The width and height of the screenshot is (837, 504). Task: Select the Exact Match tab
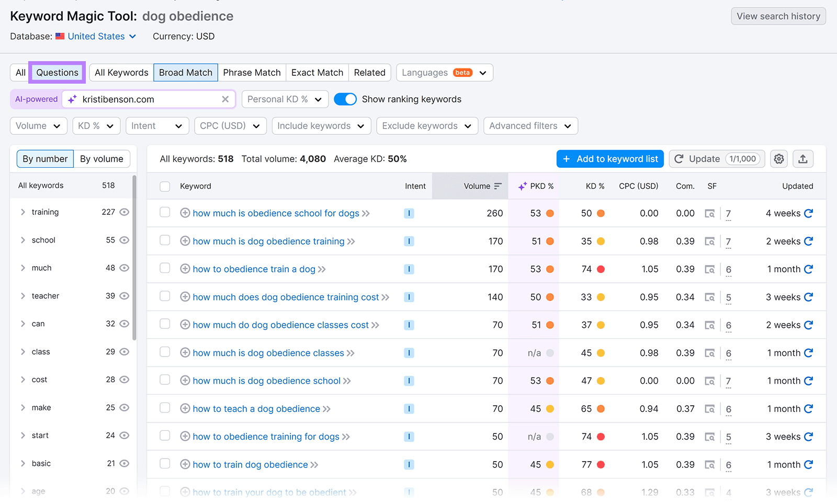click(x=316, y=72)
